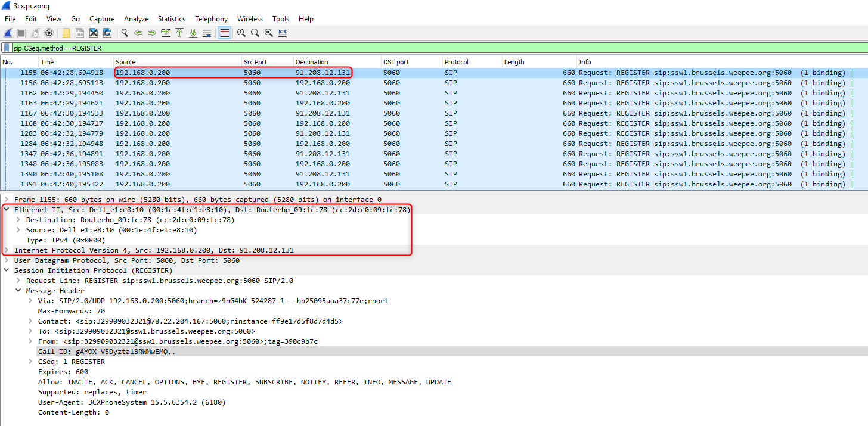
Task: Open the capture options gear icon
Action: click(x=49, y=33)
